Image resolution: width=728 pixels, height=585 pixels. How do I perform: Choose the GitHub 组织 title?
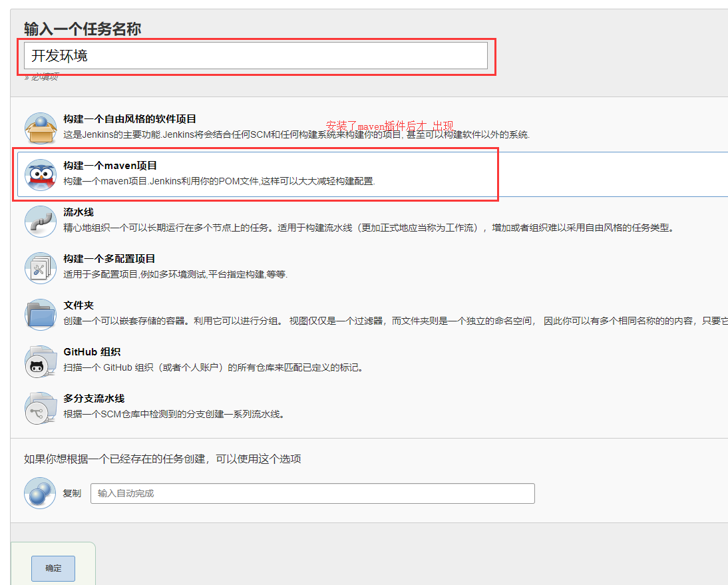(x=92, y=352)
